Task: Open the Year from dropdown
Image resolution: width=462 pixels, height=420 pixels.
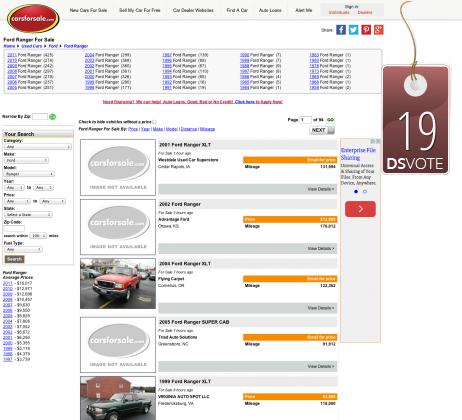Action: pos(14,188)
